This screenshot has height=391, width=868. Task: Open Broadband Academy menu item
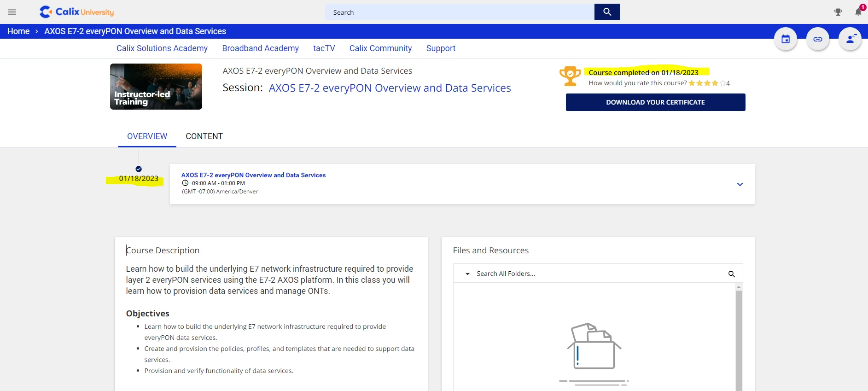[260, 48]
